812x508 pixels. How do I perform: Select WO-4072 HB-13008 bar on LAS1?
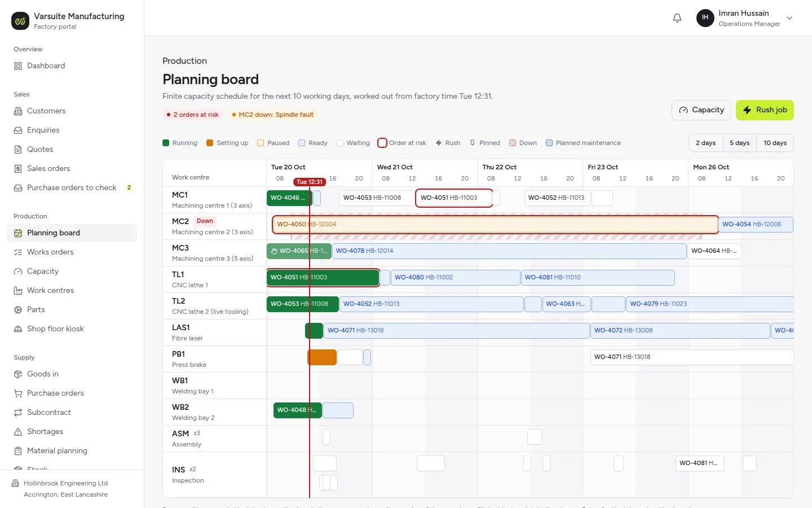tap(680, 331)
